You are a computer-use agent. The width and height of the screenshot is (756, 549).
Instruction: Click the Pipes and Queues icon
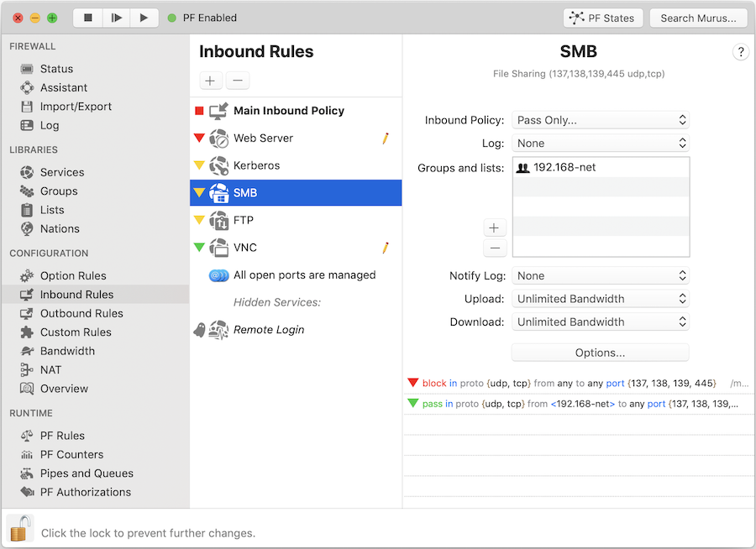pos(27,473)
